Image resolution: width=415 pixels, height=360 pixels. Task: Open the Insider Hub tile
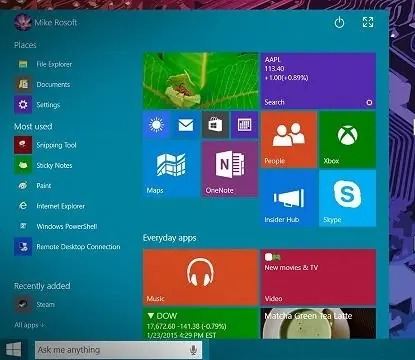point(289,198)
